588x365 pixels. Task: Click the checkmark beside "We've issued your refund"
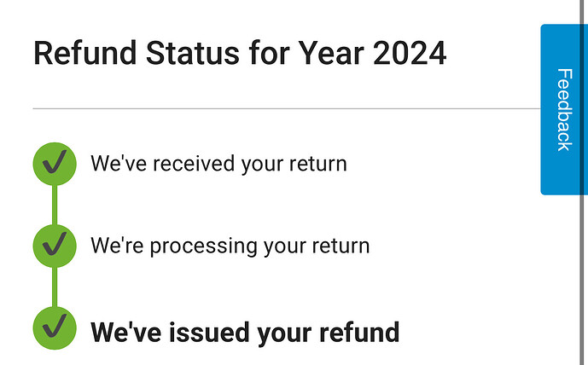click(x=54, y=328)
